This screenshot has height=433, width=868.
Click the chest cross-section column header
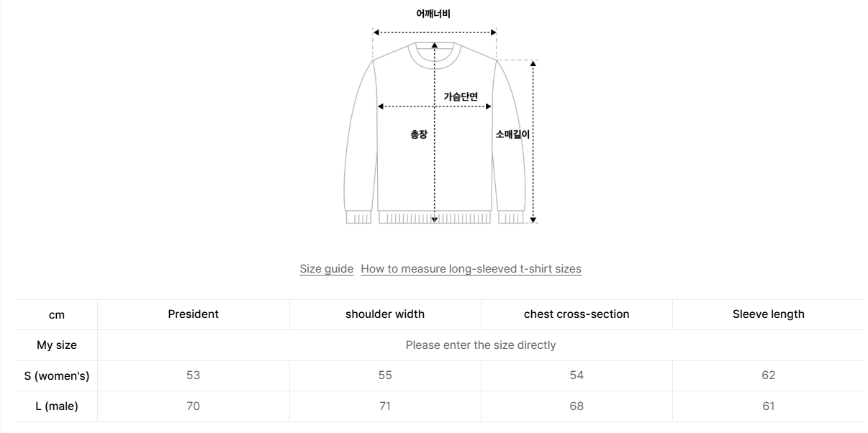point(576,314)
